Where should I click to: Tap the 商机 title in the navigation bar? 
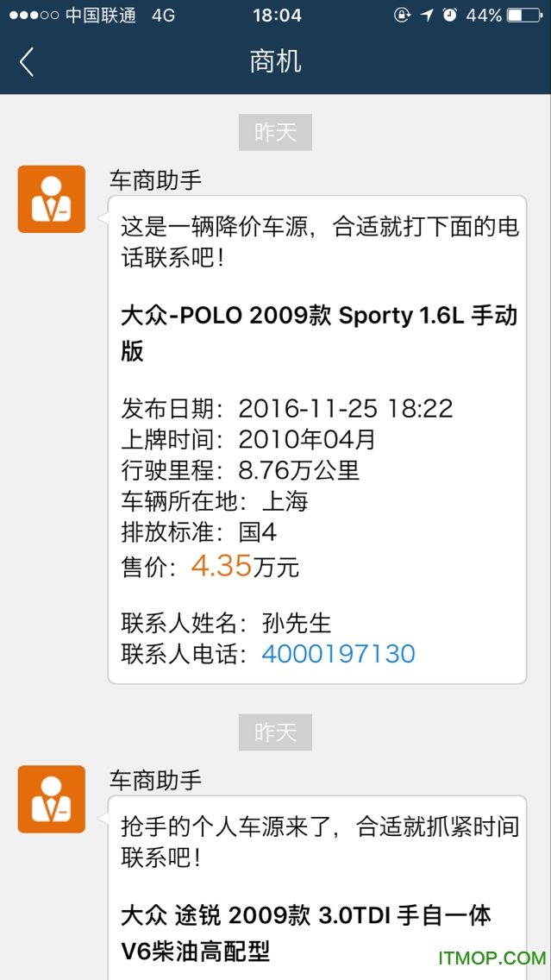pyautogui.click(x=275, y=61)
